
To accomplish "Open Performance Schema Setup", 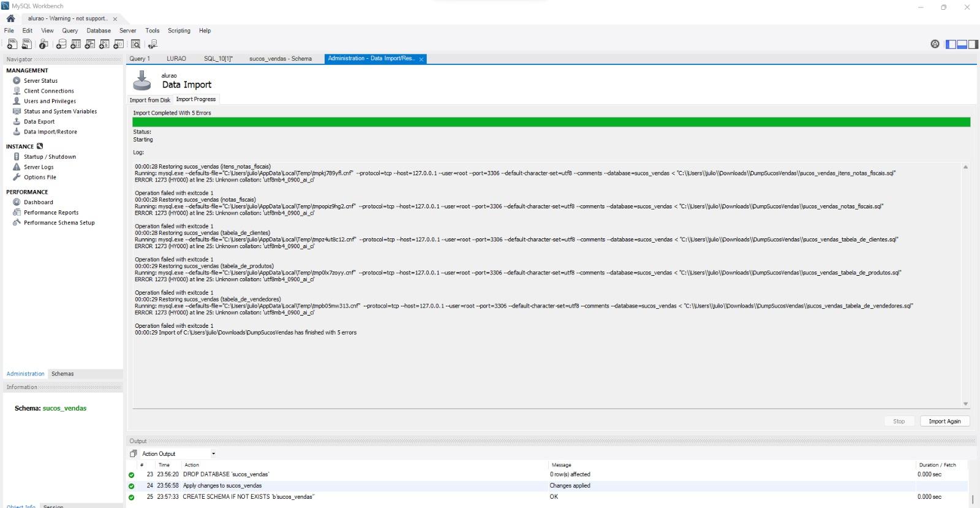I will [59, 222].
